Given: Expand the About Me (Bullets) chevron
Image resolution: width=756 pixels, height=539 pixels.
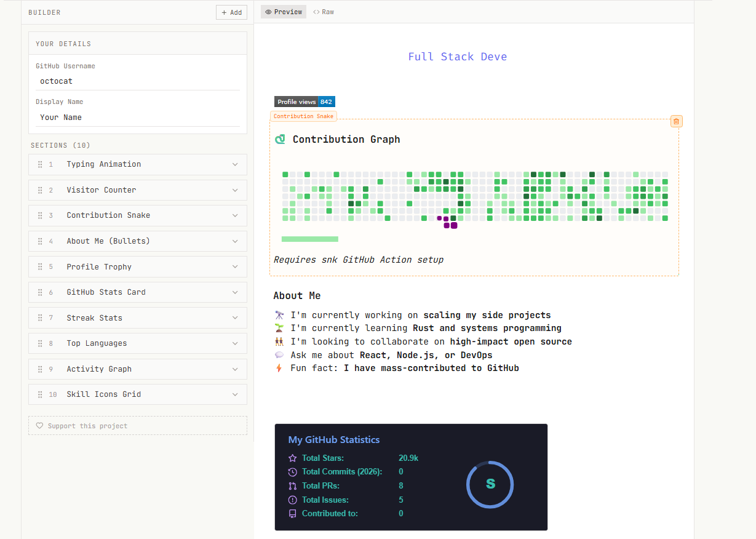Looking at the screenshot, I should [235, 241].
